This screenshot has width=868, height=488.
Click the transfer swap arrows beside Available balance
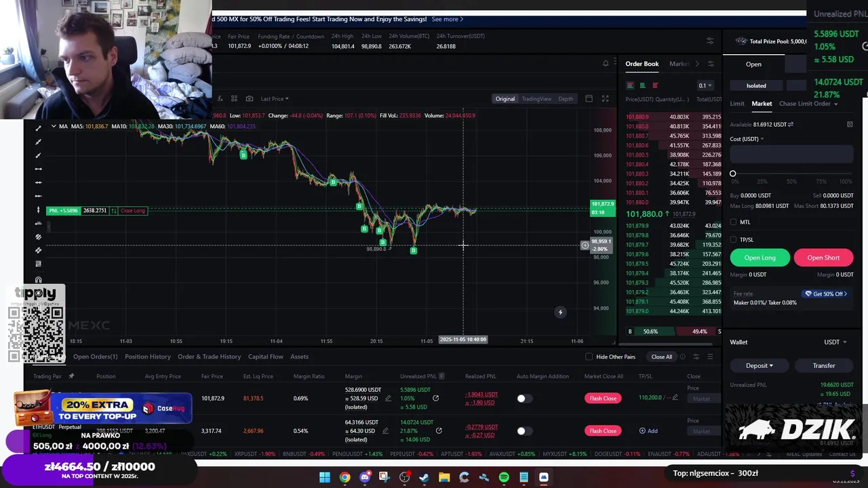tap(791, 125)
